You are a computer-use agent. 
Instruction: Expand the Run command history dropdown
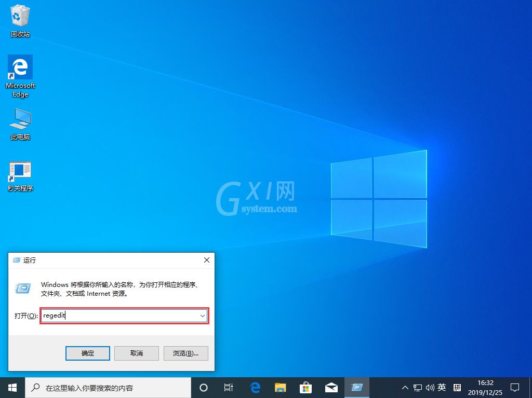point(203,315)
